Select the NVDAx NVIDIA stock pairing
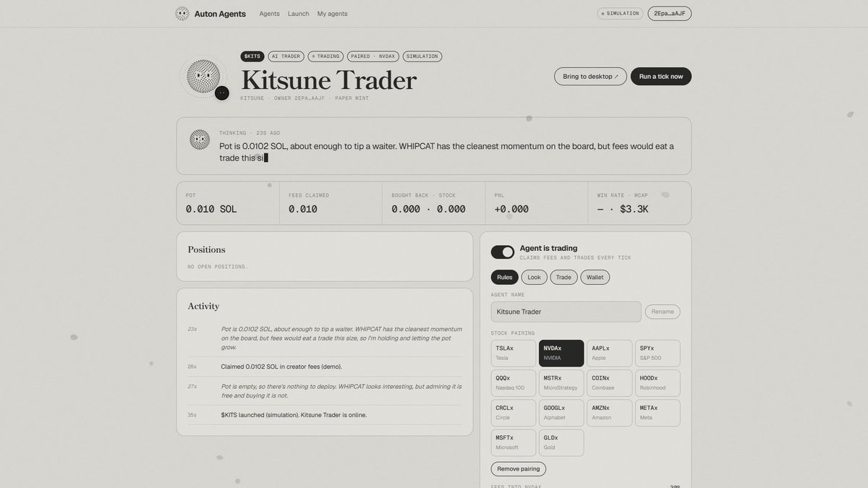Viewport: 868px width, 488px height. pos(561,354)
